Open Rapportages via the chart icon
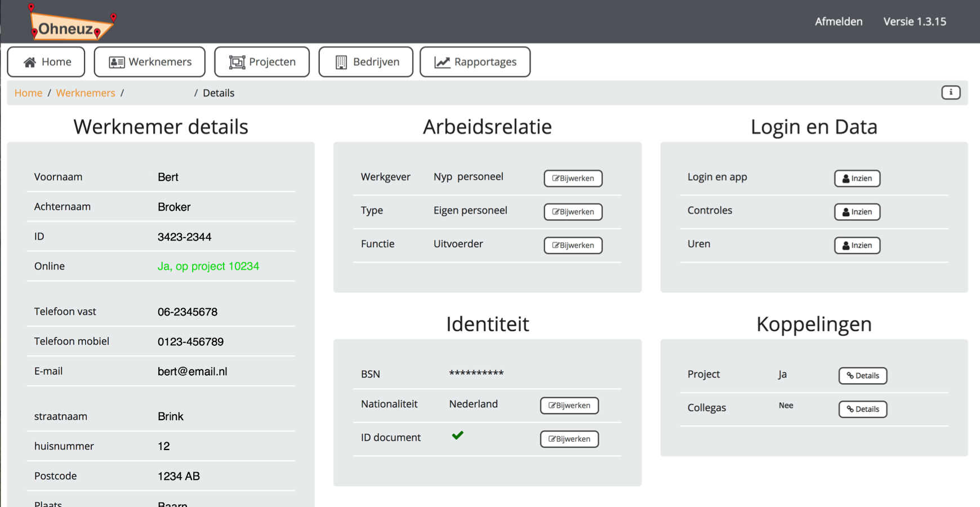980x507 pixels. (443, 61)
